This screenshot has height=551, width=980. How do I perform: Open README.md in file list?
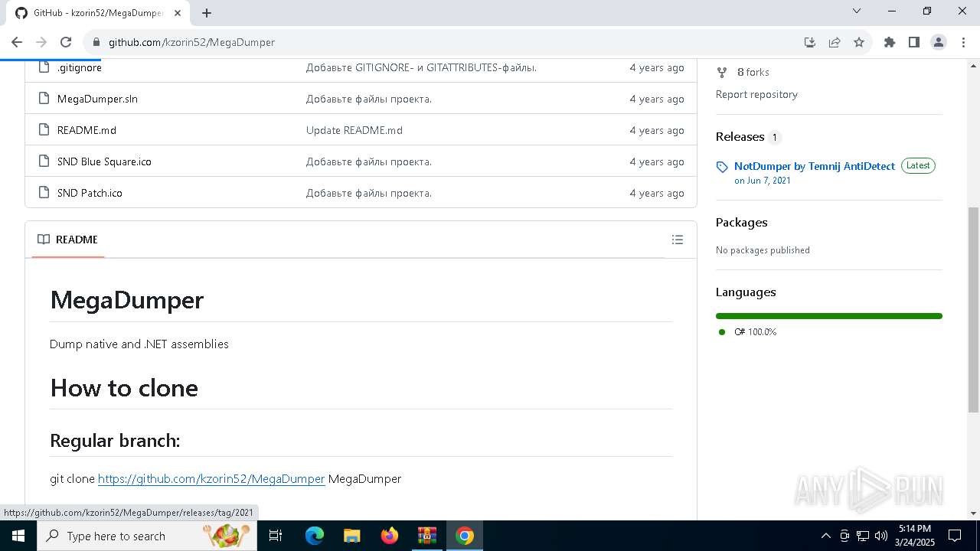87,130
